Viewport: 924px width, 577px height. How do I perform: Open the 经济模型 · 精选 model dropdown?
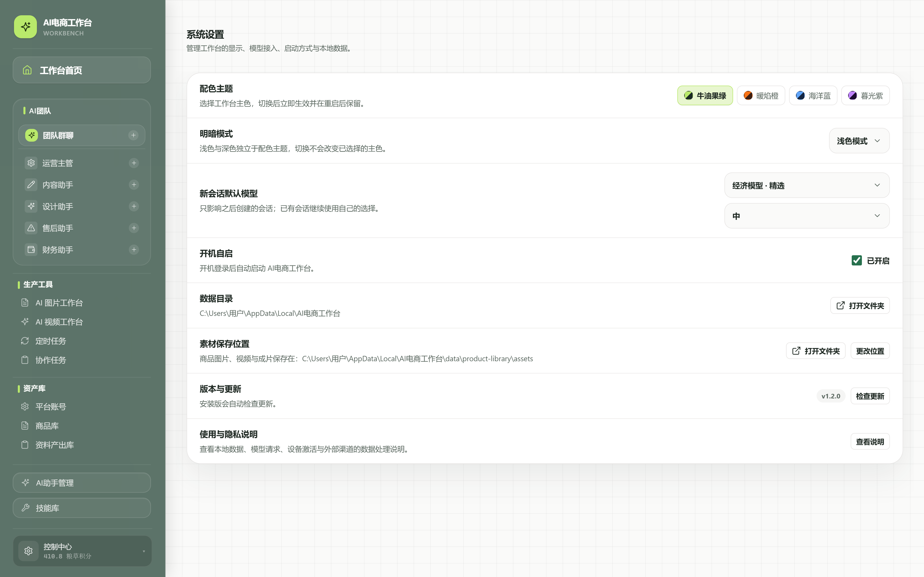click(807, 185)
